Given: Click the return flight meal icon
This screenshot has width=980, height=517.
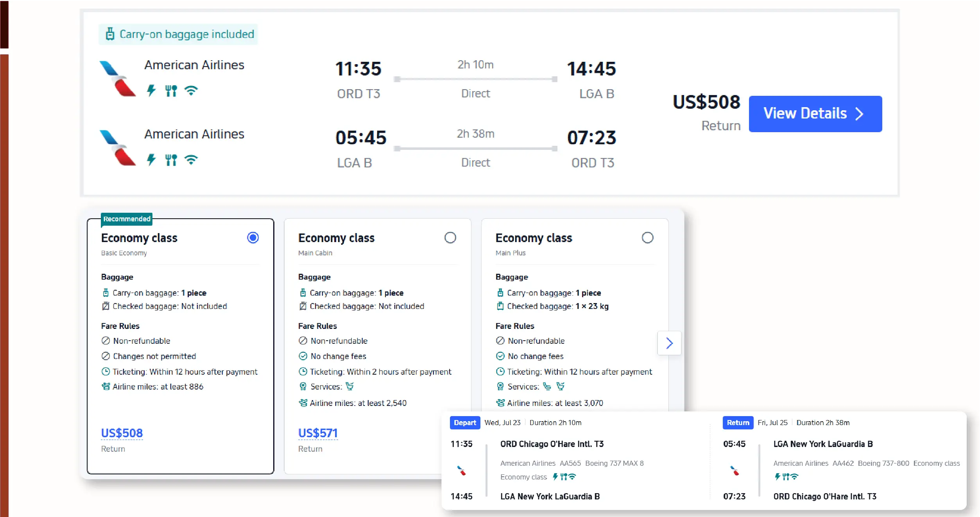Looking at the screenshot, I should 171,160.
